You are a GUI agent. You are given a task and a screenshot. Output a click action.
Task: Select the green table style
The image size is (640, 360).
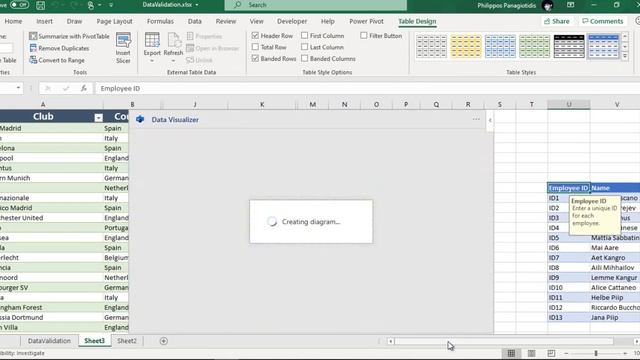tap(534, 46)
